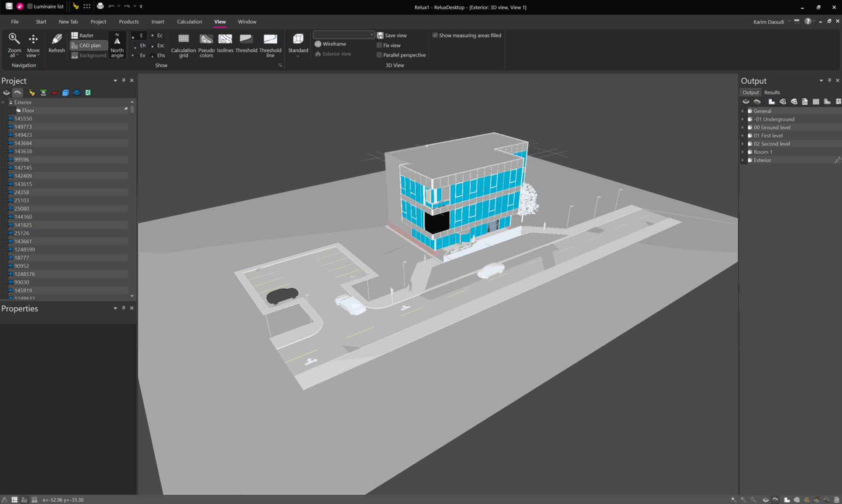This screenshot has width=842, height=504.
Task: Expand the 00 Ground level node
Action: pos(742,128)
